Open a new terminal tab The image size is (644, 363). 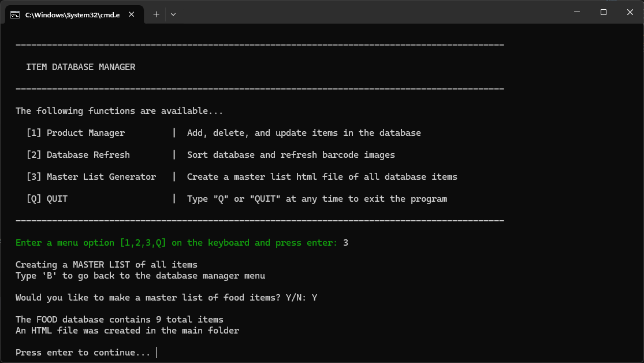(156, 14)
